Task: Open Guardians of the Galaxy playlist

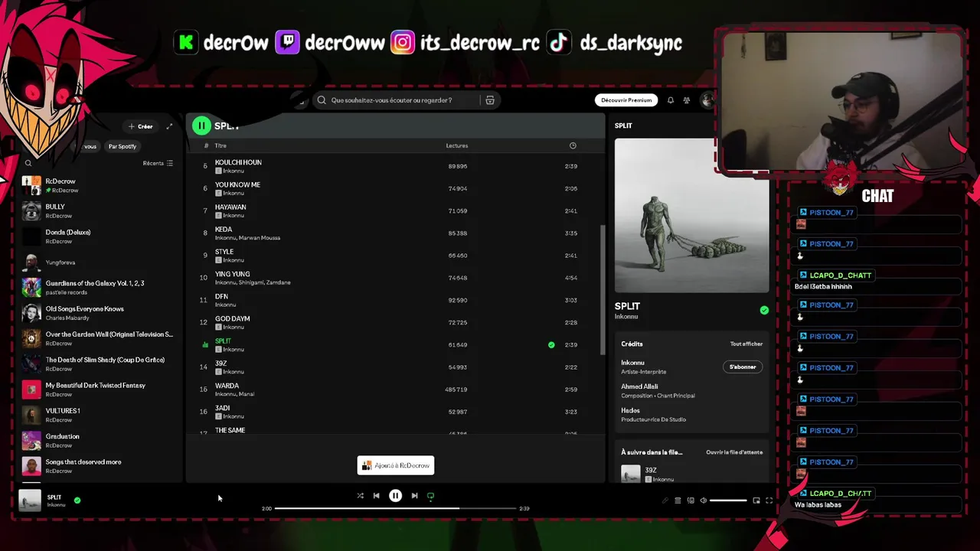Action: click(100, 287)
